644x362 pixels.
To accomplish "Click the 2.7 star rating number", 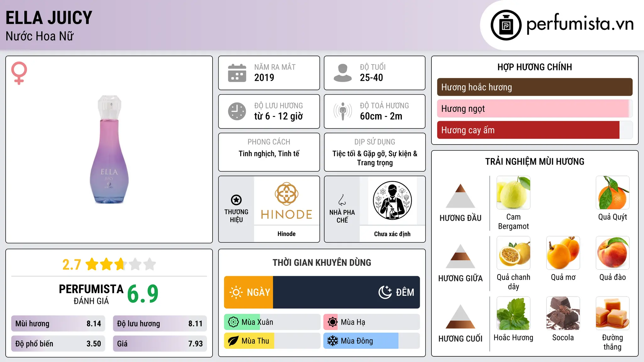I will (72, 265).
